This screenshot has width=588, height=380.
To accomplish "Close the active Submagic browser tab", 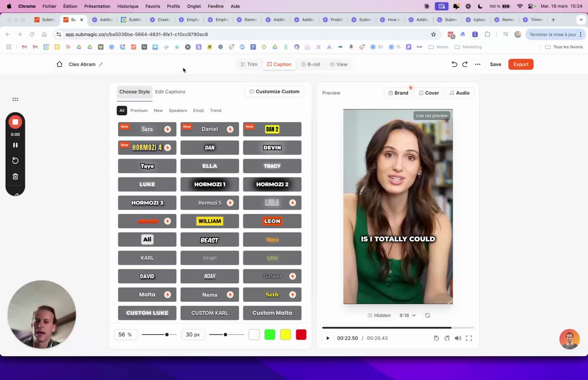I will (x=82, y=20).
